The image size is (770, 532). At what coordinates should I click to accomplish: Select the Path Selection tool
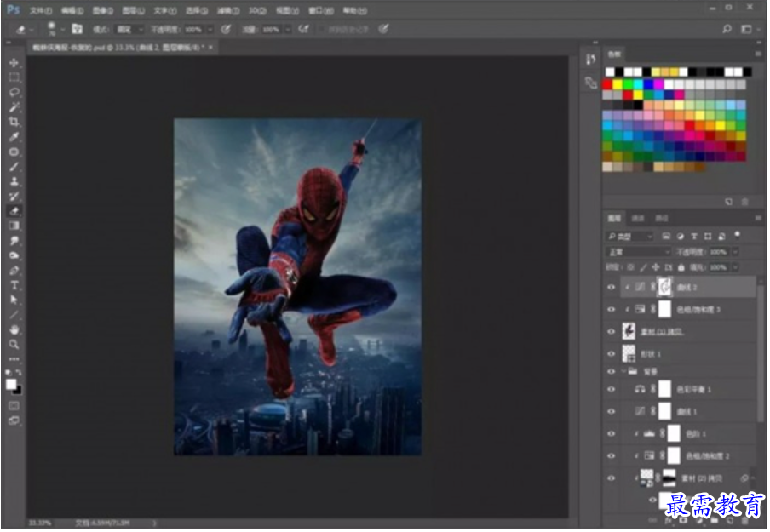click(14, 300)
